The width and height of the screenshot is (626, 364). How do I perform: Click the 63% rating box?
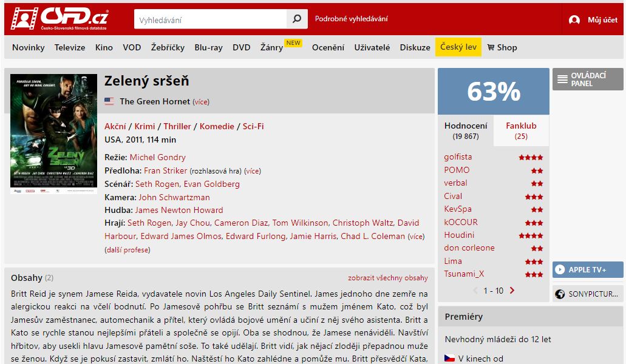494,91
